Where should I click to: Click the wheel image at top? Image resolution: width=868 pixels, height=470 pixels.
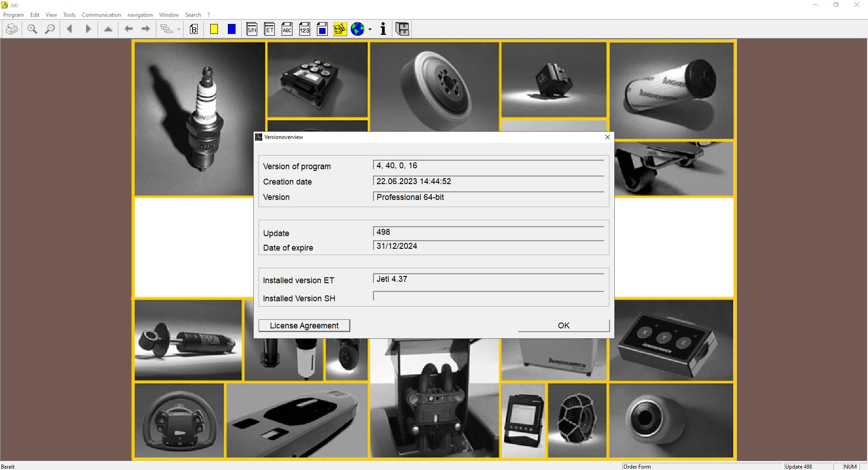coord(434,87)
